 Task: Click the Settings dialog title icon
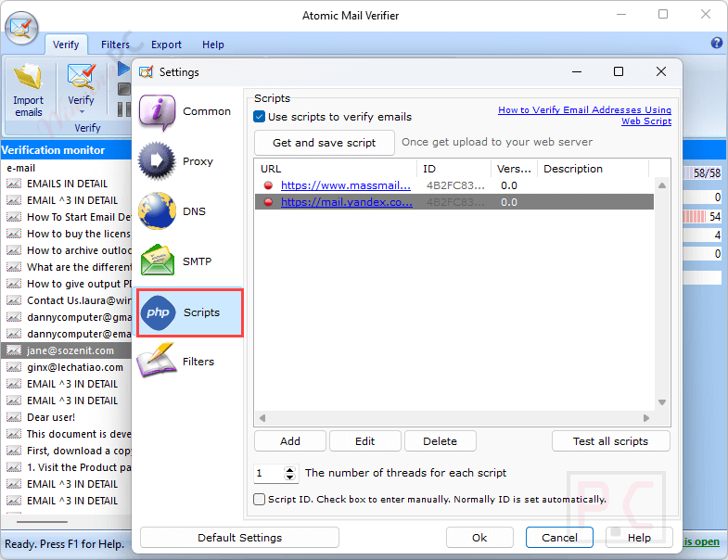click(147, 72)
